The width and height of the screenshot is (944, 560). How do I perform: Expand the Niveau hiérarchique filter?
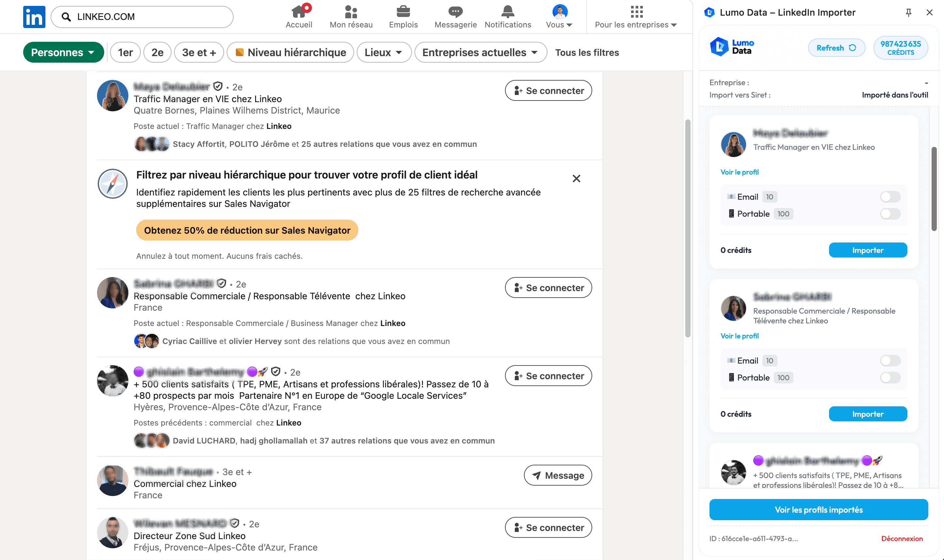pyautogui.click(x=290, y=52)
